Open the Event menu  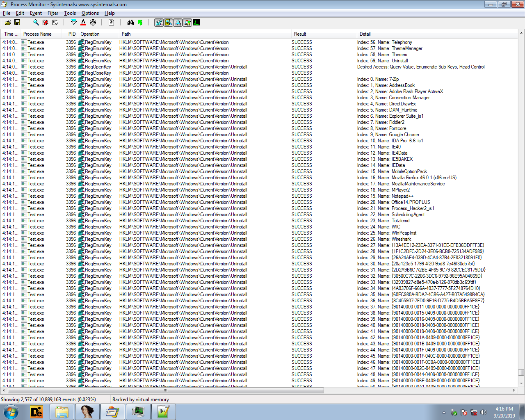pos(36,13)
